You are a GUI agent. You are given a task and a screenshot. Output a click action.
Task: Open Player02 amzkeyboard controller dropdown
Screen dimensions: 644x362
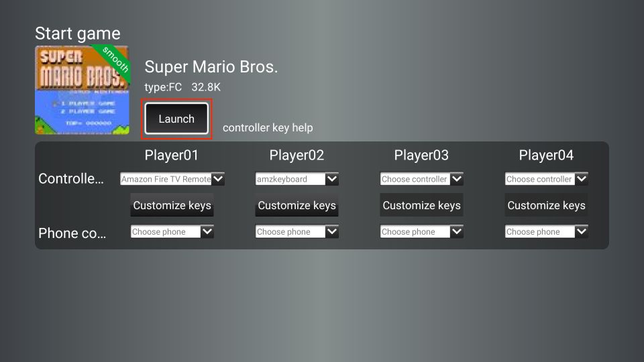[x=297, y=179]
